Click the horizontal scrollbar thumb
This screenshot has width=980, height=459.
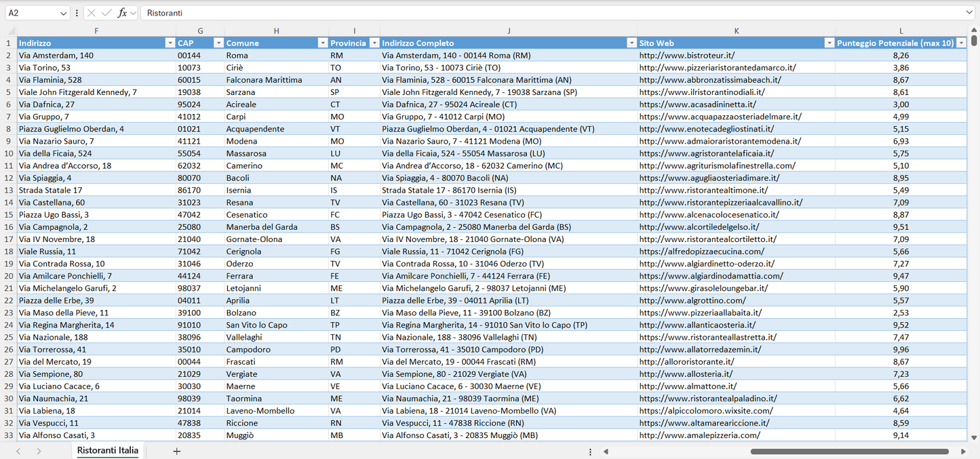point(848,451)
